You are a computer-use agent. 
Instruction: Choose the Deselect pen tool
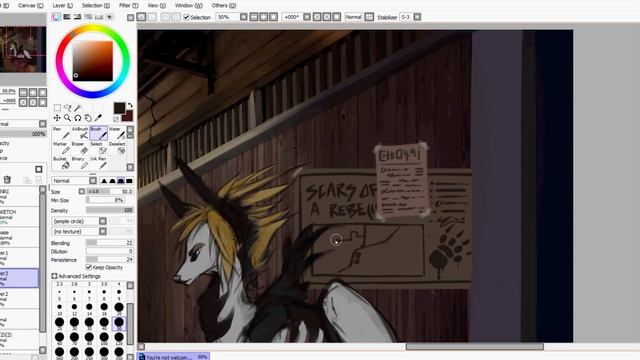pos(117,148)
